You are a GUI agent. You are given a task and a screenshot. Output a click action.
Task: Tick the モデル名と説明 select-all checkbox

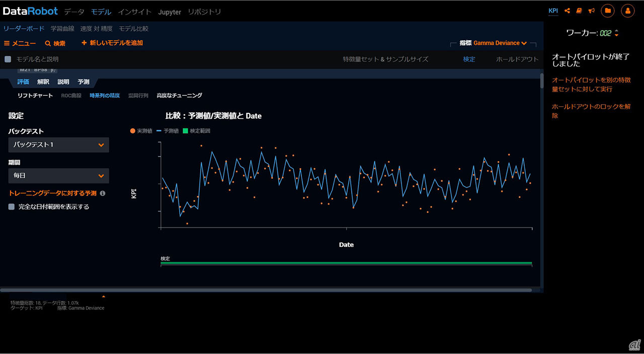pos(8,59)
